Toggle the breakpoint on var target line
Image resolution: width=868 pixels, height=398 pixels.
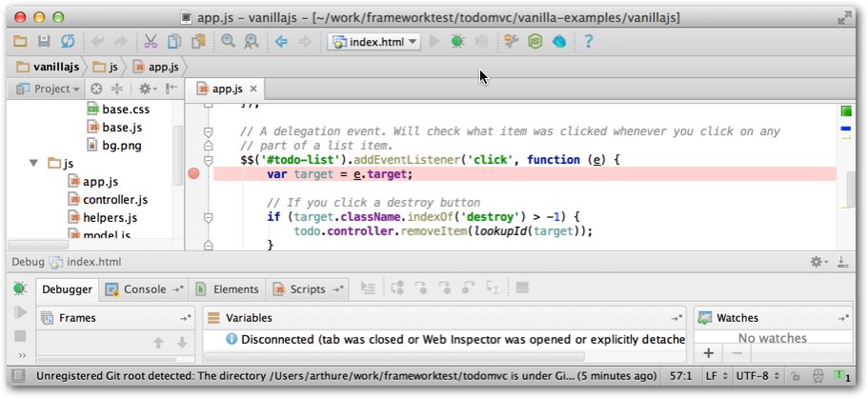click(194, 173)
